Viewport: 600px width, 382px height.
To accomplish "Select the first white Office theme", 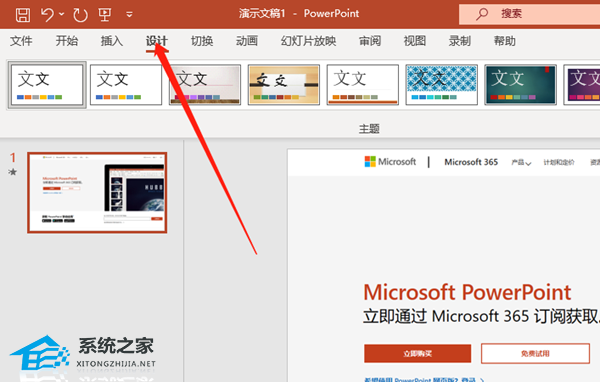I will click(47, 85).
